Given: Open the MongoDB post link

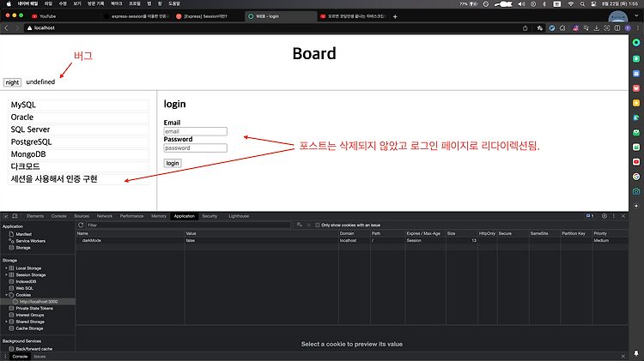Looking at the screenshot, I should click(28, 154).
